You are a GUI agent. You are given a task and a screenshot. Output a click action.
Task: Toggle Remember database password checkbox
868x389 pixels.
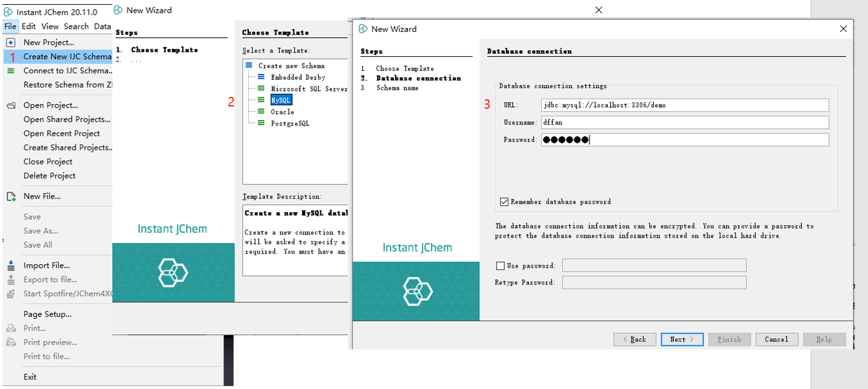click(x=504, y=202)
